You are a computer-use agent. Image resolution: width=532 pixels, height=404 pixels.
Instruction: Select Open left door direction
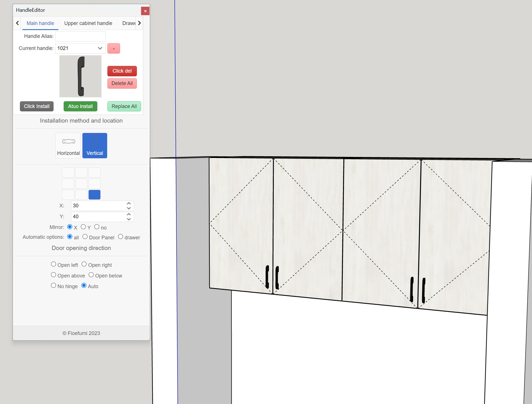[54, 264]
